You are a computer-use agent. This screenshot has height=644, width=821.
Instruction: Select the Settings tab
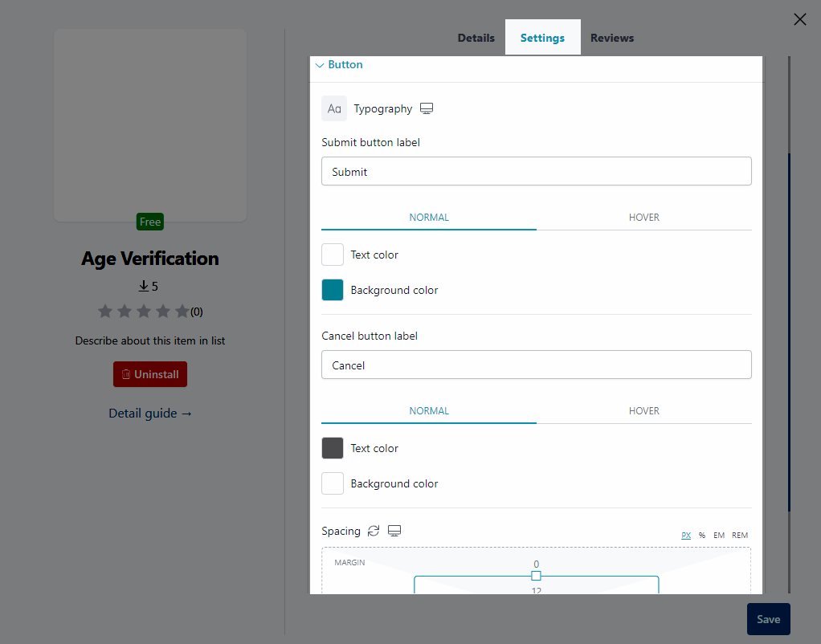(x=542, y=38)
